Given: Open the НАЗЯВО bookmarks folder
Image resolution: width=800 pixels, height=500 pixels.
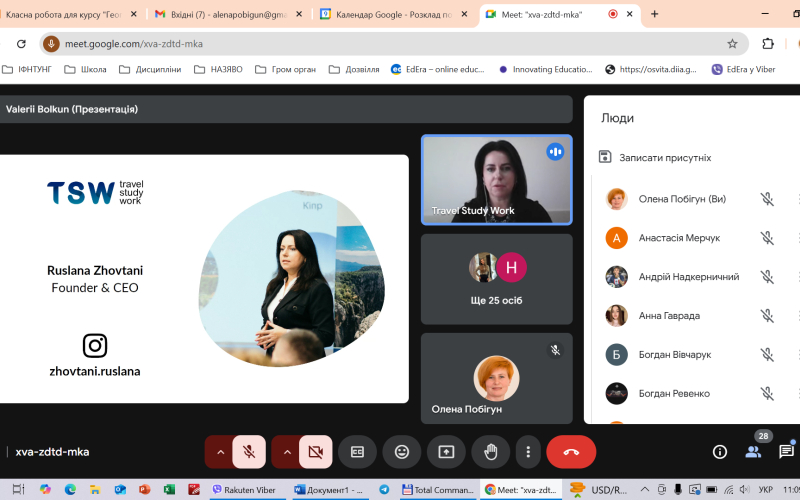Looking at the screenshot, I should pos(218,69).
